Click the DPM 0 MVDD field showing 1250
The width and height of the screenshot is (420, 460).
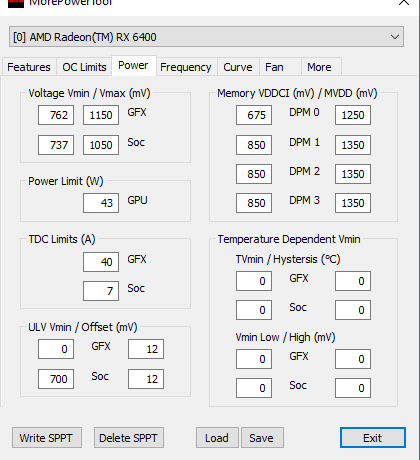pos(353,115)
